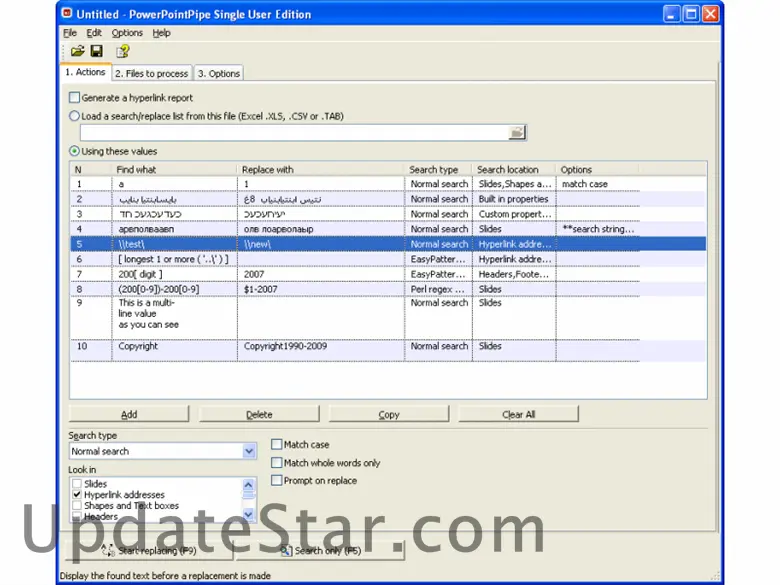Select row 5 cell '\\test\'
Image resolution: width=780 pixels, height=585 pixels.
174,244
